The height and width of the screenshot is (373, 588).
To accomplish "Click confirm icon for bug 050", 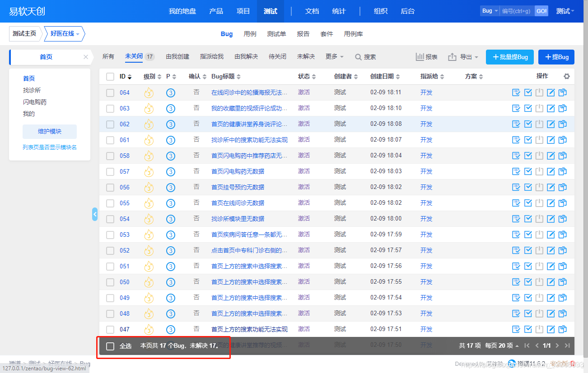I will [516, 282].
